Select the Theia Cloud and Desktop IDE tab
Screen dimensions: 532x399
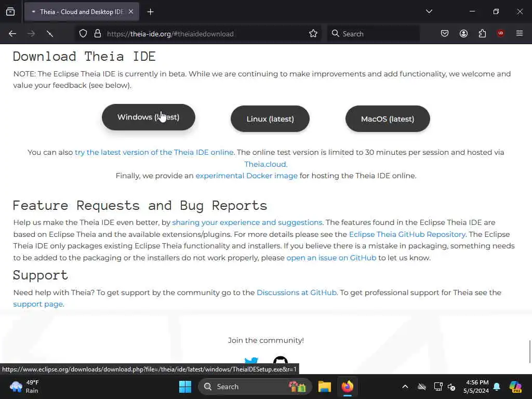tap(82, 12)
